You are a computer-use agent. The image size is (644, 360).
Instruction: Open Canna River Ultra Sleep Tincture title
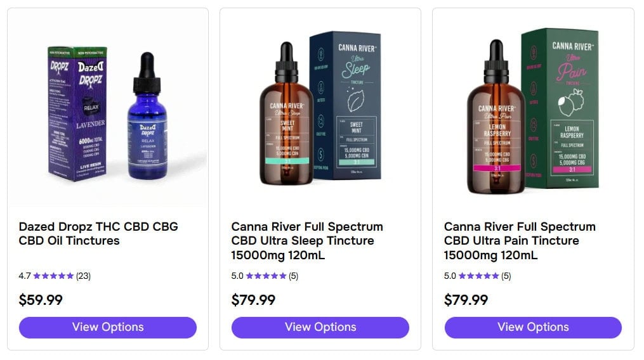pyautogui.click(x=307, y=241)
